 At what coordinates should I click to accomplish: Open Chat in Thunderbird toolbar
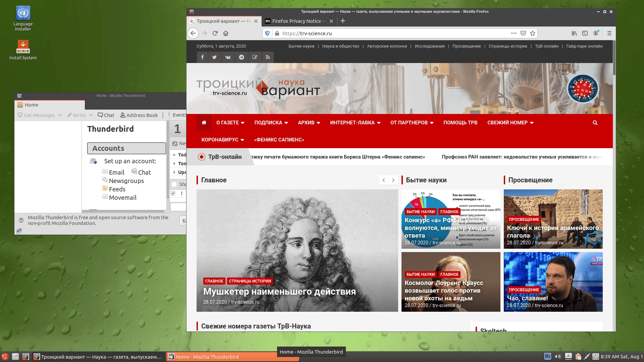point(106,115)
